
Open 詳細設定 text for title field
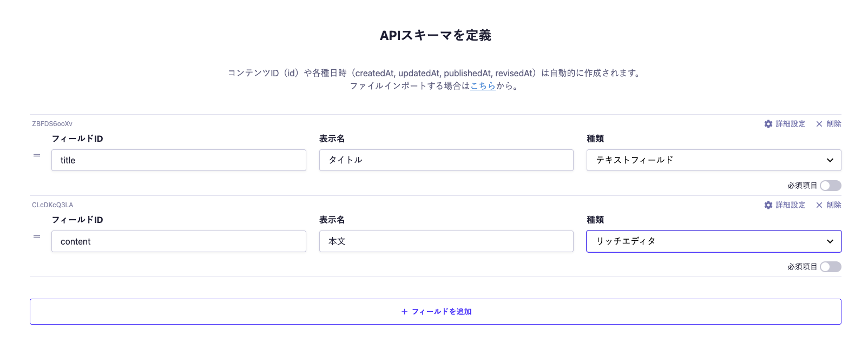790,124
